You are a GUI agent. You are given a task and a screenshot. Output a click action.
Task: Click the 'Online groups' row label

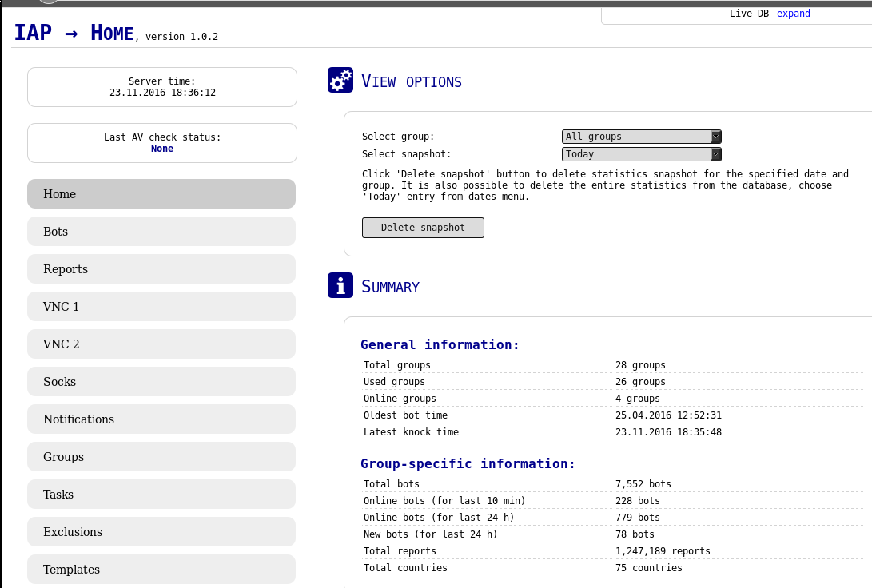[x=400, y=399]
